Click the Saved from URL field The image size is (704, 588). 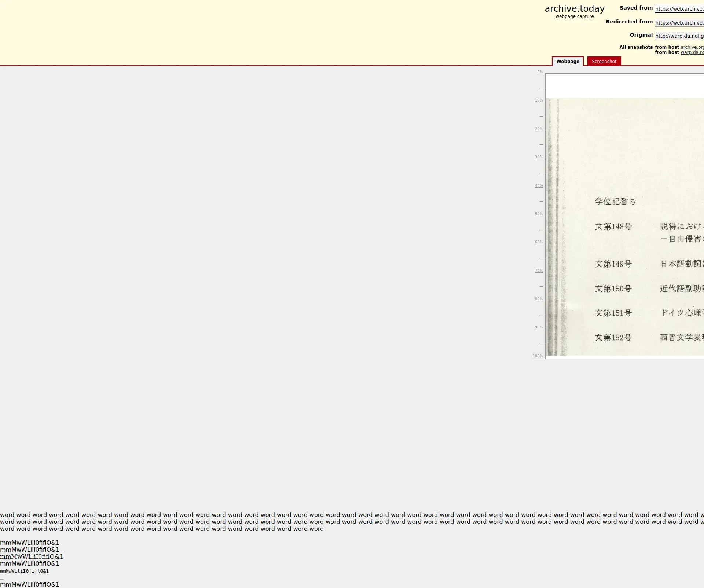[679, 9]
